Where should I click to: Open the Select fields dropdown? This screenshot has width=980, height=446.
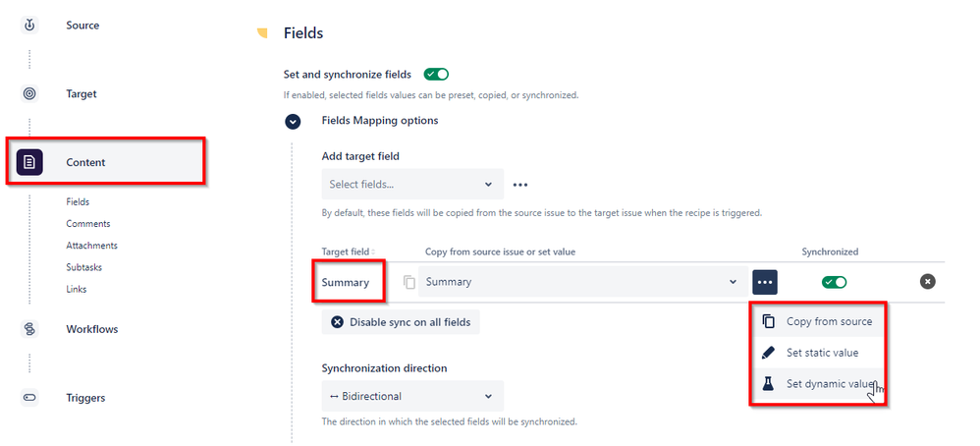[x=412, y=185]
